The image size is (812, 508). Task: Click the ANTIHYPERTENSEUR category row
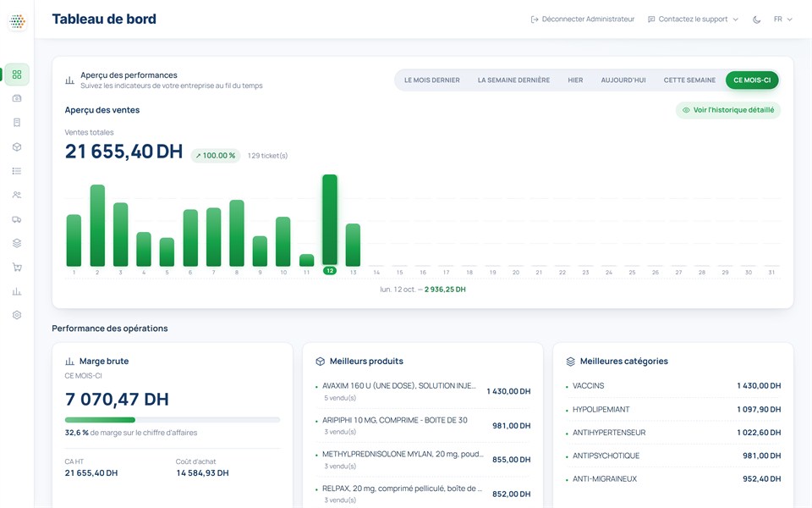tap(673, 433)
